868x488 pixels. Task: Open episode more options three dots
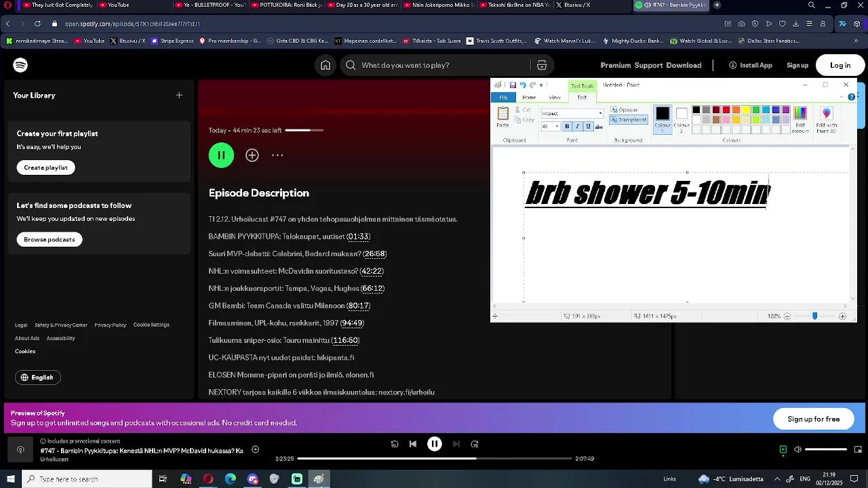point(277,155)
